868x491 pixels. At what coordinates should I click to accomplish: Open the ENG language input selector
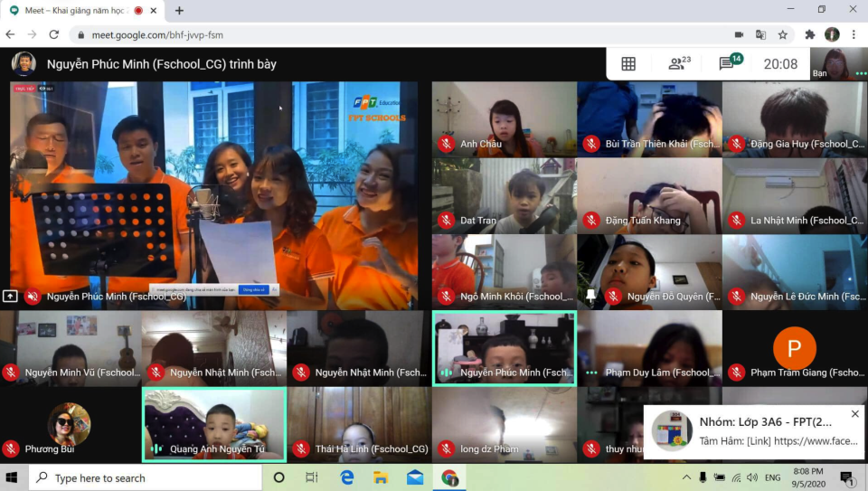tap(773, 477)
